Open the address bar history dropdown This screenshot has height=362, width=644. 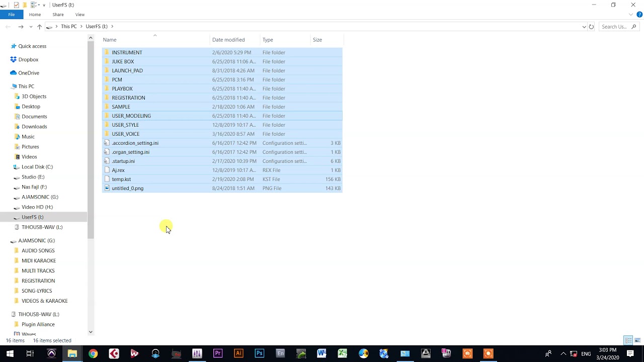pyautogui.click(x=584, y=27)
